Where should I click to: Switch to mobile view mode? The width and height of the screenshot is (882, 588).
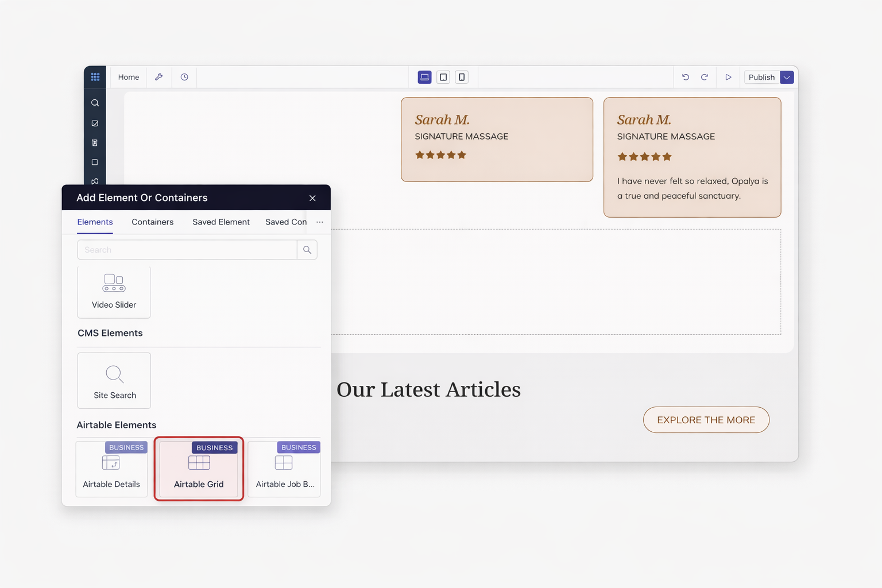tap(462, 77)
